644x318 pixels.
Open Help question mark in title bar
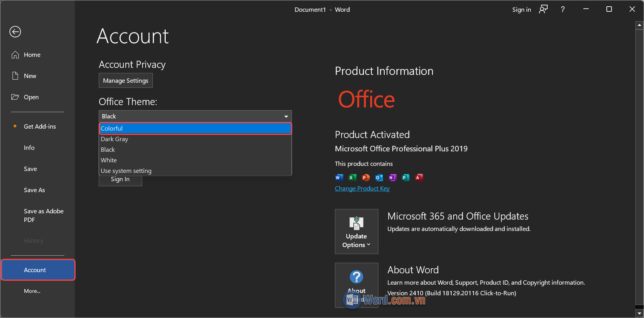pos(563,9)
